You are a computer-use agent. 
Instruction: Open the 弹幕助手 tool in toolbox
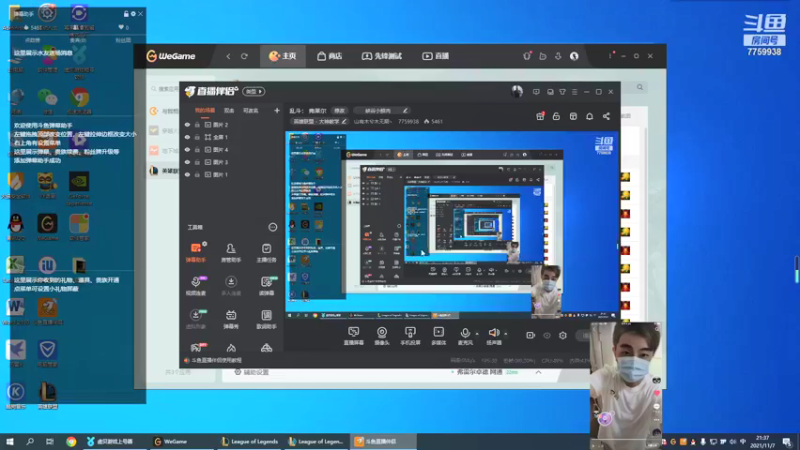tap(195, 253)
